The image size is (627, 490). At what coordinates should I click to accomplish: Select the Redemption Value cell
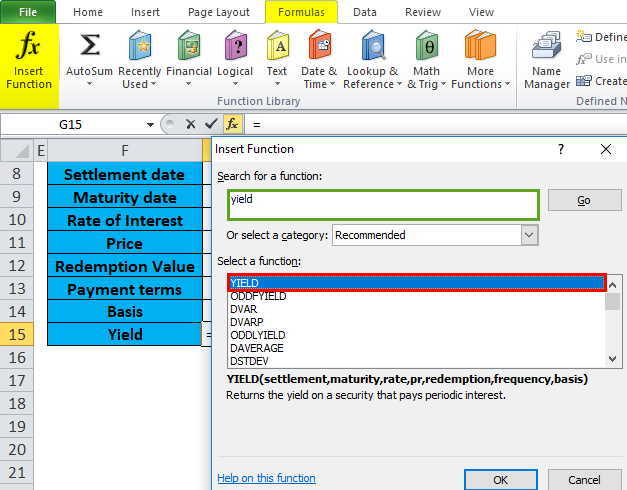click(125, 266)
